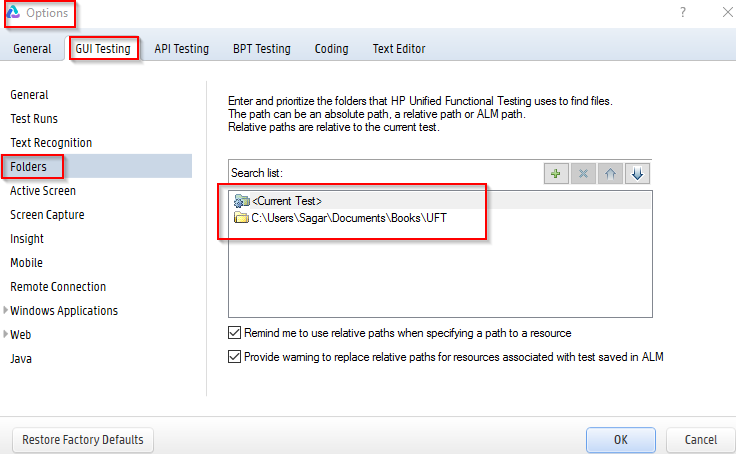Switch to the BPT Testing tab
Image resolution: width=736 pixels, height=454 pixels.
261,48
